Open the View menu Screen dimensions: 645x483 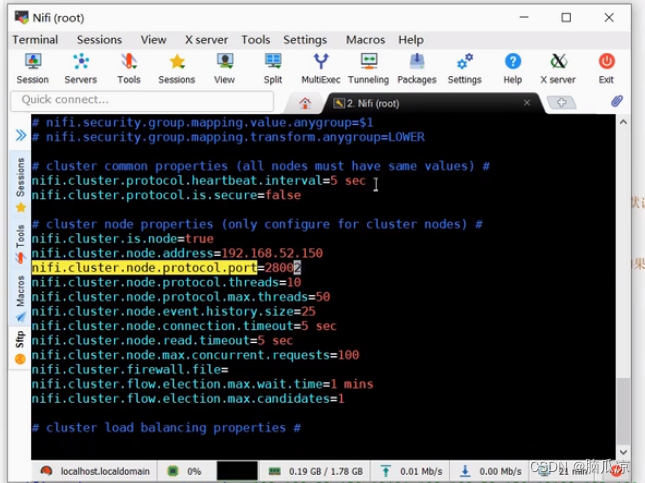click(x=153, y=40)
